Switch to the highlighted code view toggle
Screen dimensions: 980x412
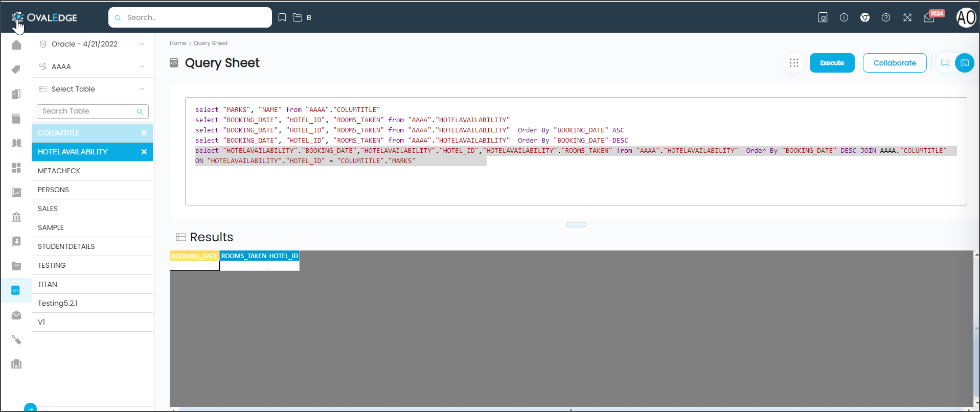pos(965,63)
